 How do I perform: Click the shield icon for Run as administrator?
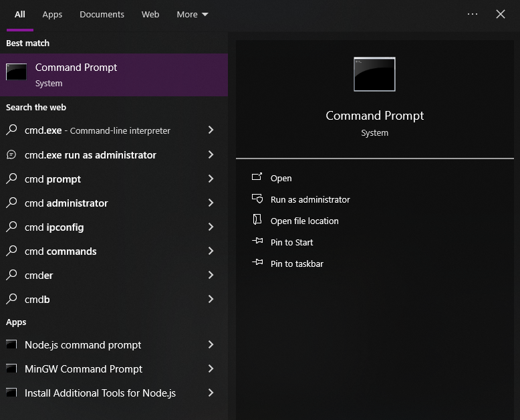(257, 199)
